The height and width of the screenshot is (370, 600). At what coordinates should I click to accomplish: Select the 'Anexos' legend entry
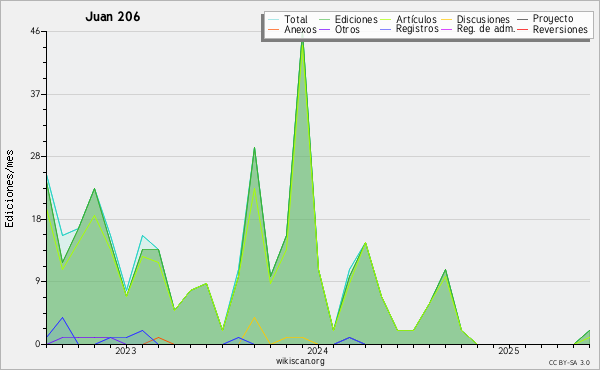tap(300, 29)
